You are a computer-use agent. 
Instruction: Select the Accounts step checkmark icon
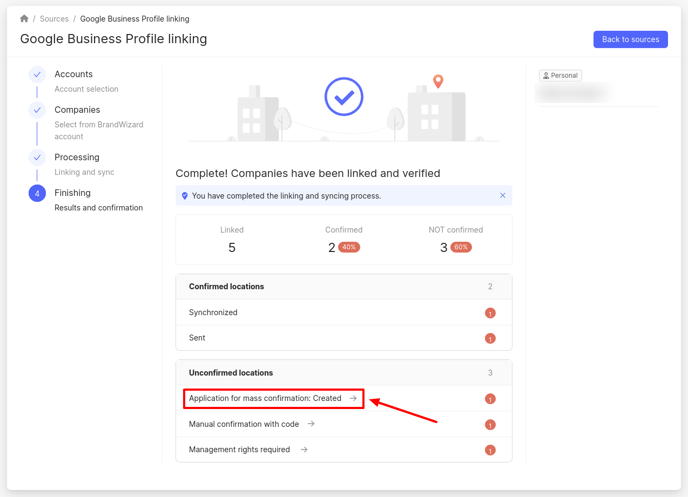click(37, 75)
